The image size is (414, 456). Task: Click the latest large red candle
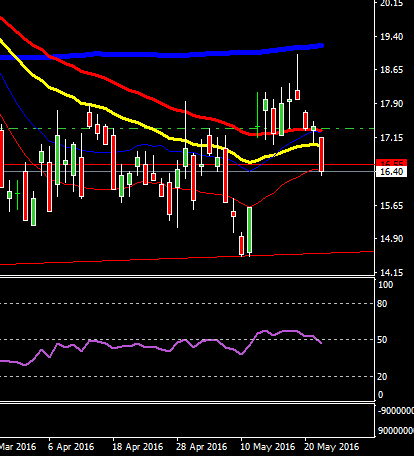point(322,154)
